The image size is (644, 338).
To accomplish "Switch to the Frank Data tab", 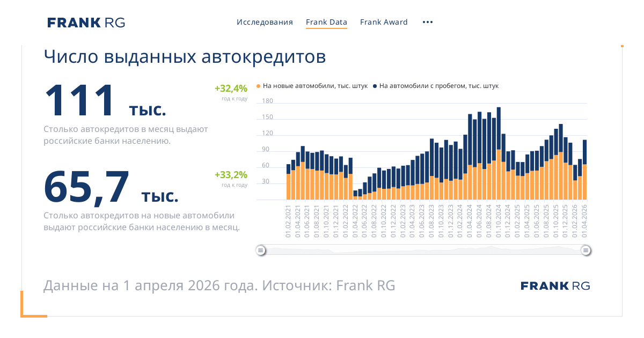I will click(326, 23).
